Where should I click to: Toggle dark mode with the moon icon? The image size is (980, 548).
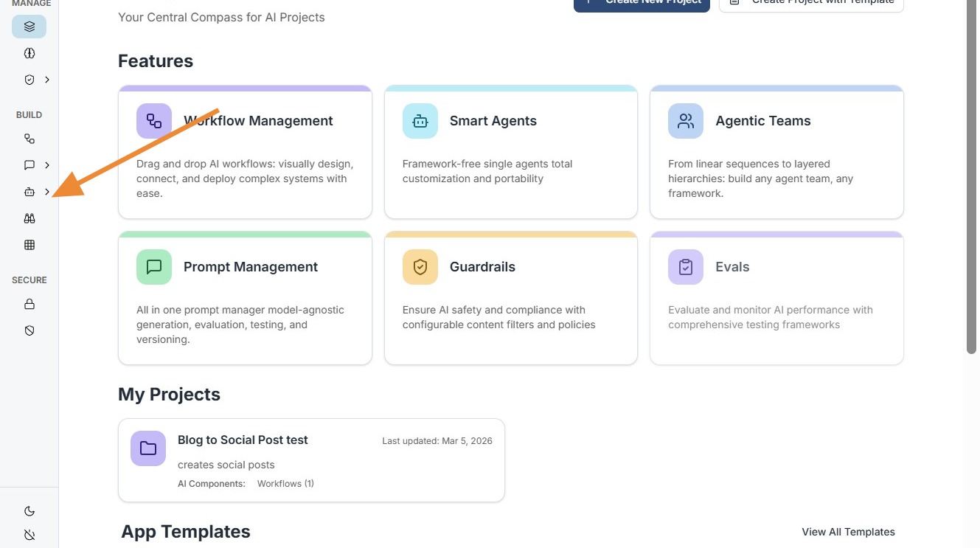click(29, 511)
